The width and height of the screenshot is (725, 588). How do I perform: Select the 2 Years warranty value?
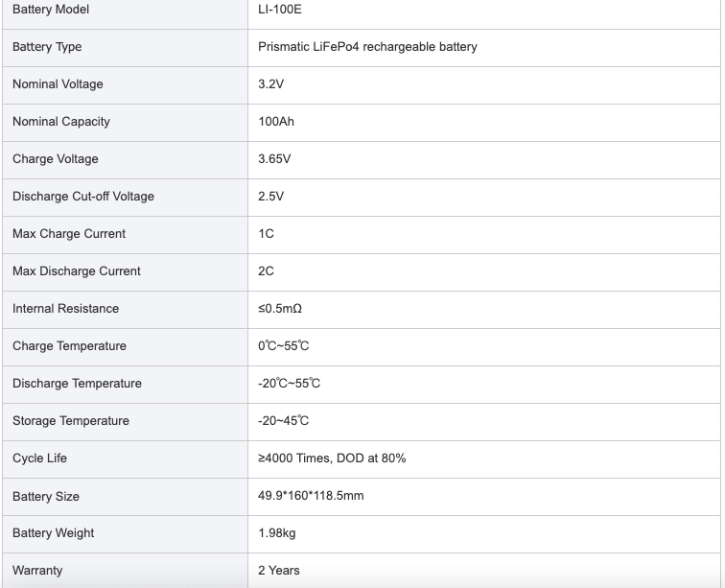point(279,571)
